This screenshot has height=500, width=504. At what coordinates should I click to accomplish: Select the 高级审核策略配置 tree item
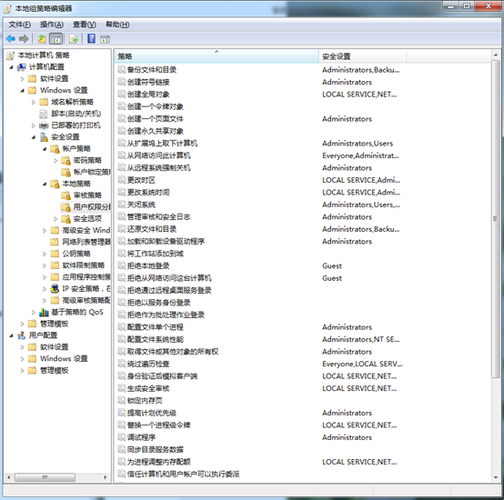click(86, 301)
